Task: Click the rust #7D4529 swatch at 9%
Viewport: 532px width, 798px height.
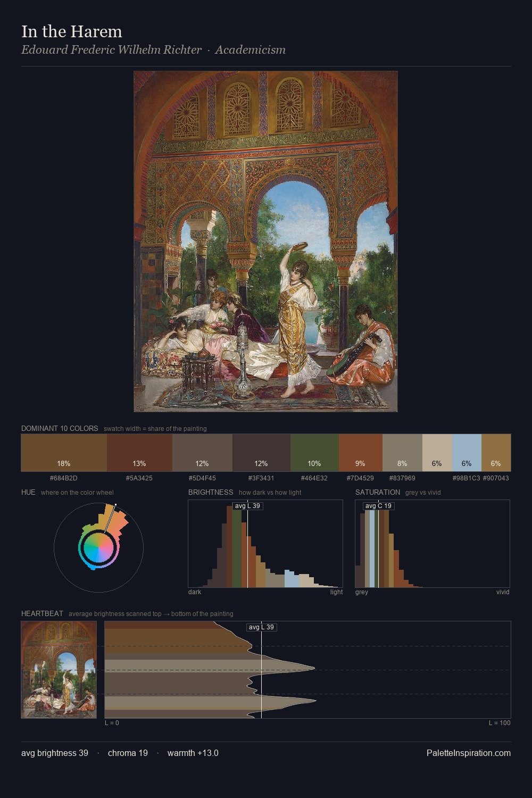Action: click(360, 453)
